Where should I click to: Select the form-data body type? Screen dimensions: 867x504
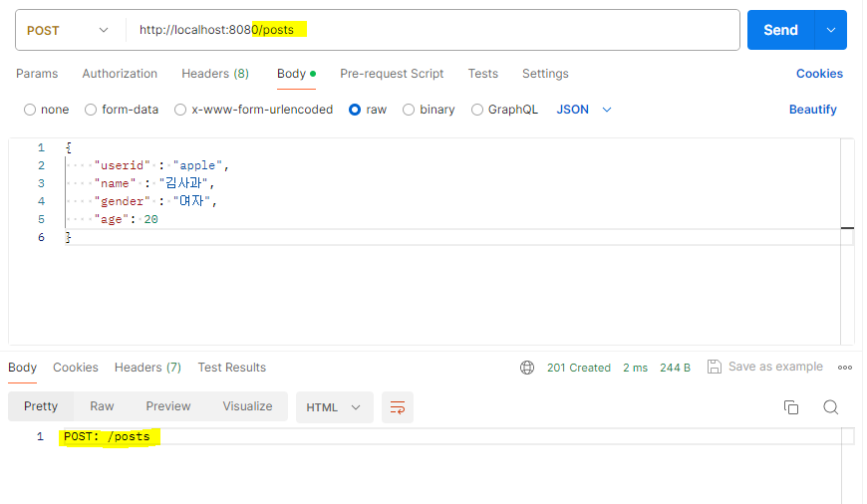pos(122,110)
